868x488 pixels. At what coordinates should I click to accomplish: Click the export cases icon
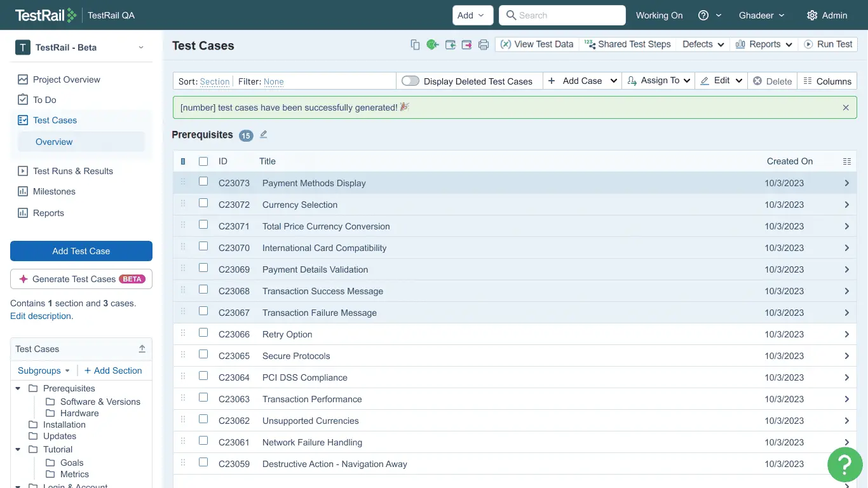467,44
